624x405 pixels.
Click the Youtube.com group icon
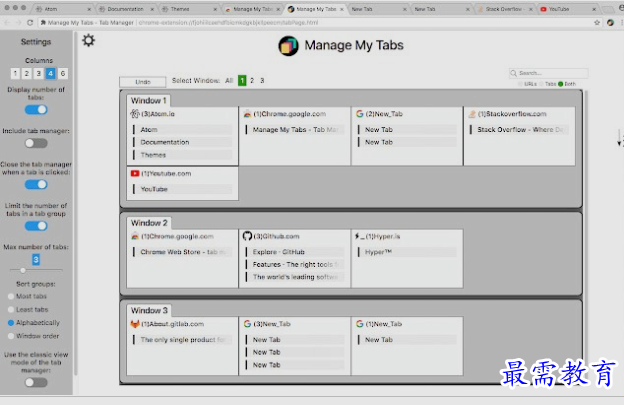pos(135,173)
